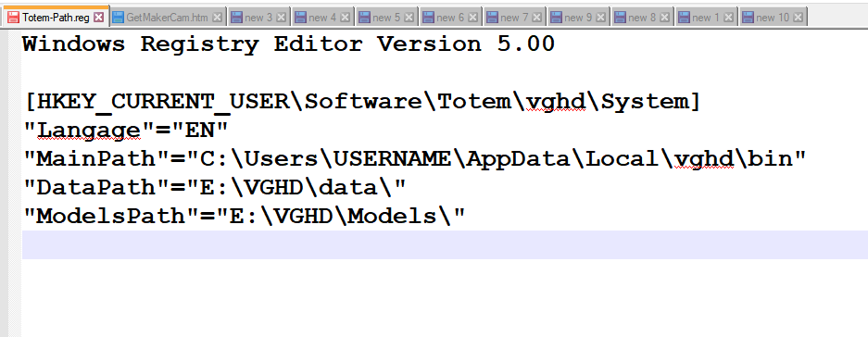Switch to the new 8 tab
Screen dimensions: 868x337
tap(642, 18)
